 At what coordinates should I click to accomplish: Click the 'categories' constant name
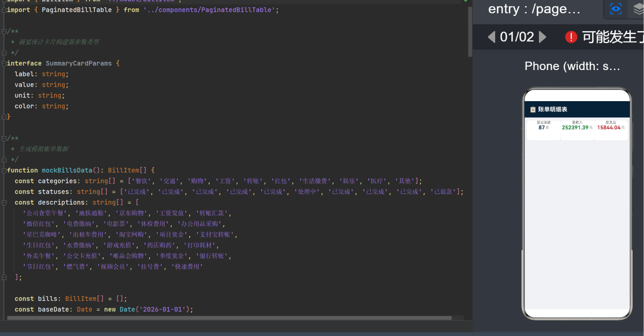57,181
